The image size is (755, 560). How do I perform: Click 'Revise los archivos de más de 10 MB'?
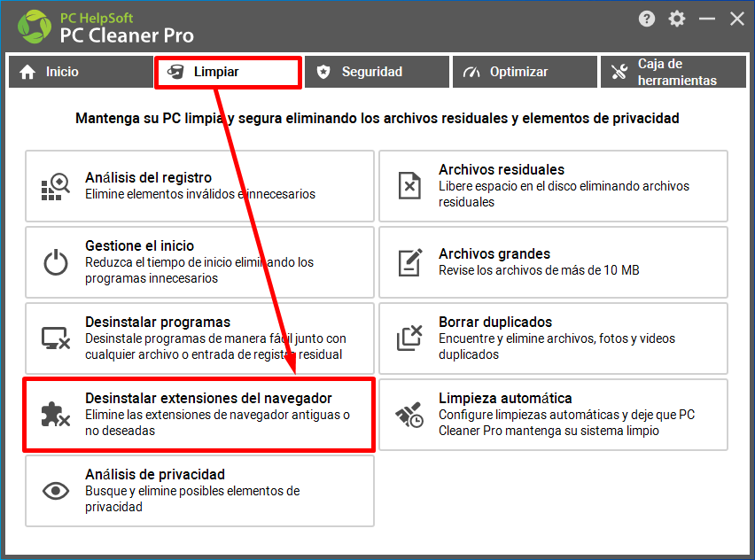539,270
